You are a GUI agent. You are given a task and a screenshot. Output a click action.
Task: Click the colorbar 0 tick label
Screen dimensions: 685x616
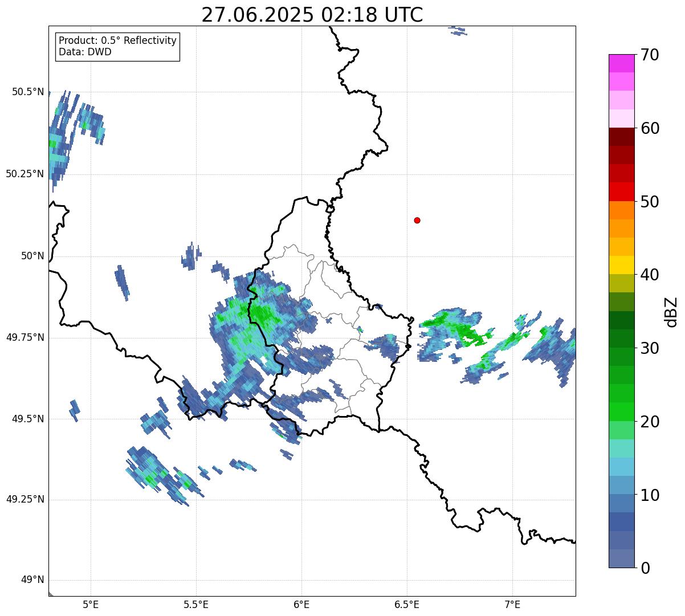(x=645, y=568)
